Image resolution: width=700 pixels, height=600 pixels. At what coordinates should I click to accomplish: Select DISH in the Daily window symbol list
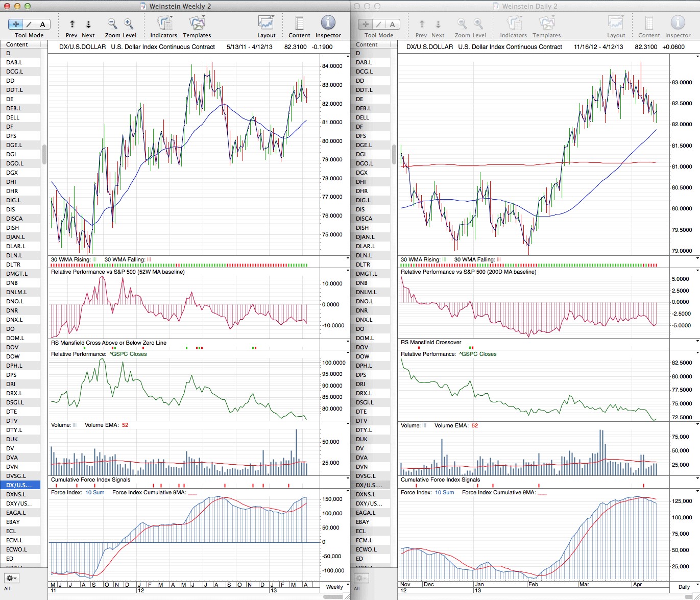pos(363,228)
